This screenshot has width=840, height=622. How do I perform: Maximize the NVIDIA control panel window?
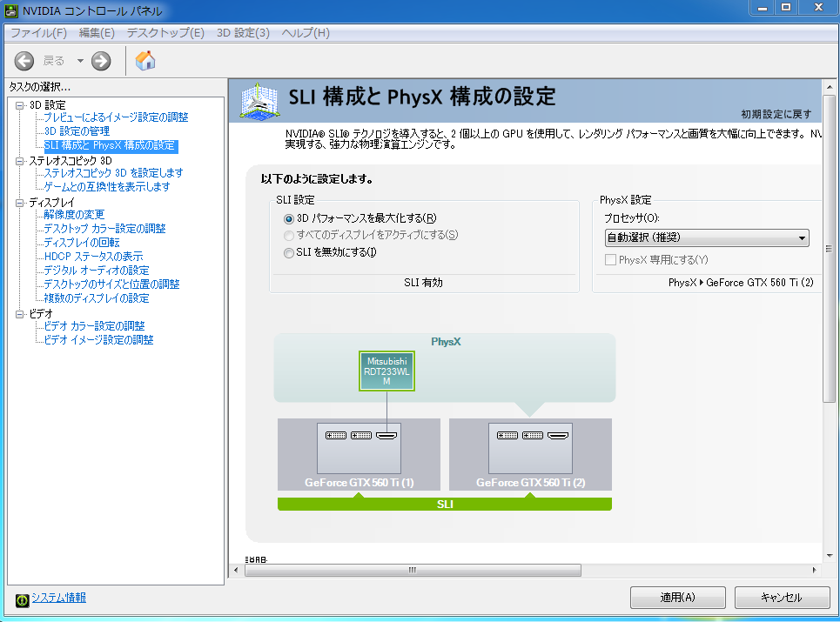786,8
